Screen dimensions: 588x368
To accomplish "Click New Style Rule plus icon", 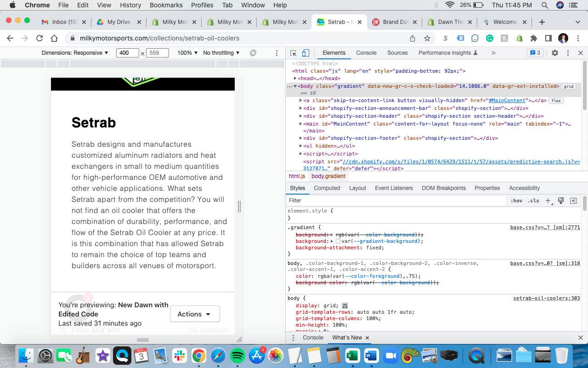I will (x=548, y=201).
